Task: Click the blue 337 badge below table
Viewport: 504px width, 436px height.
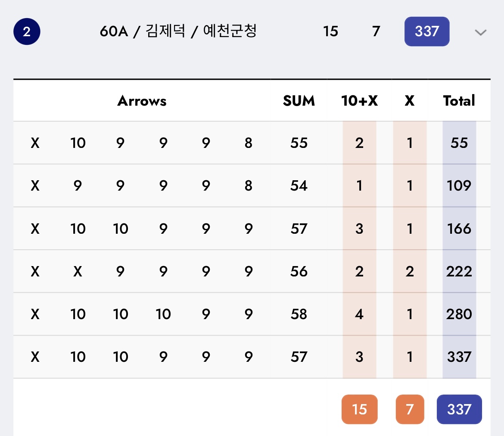Action: [x=459, y=409]
